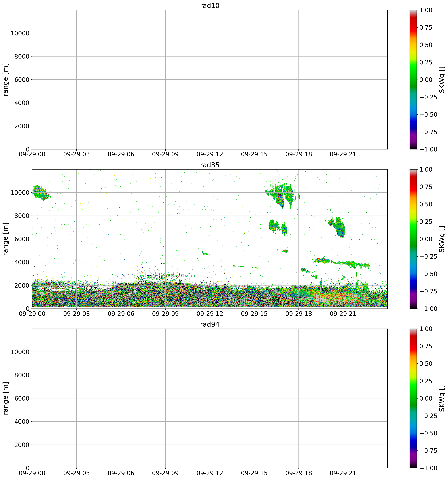Click the '09-29 18' x-axis label under rad35
This screenshot has width=448, height=479.
click(298, 314)
